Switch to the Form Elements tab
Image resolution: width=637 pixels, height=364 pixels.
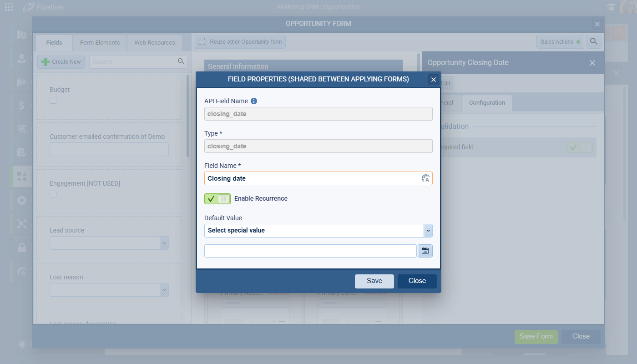(x=100, y=43)
